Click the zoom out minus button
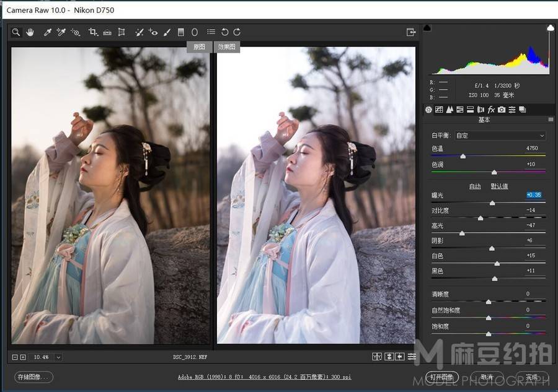 pos(15,357)
